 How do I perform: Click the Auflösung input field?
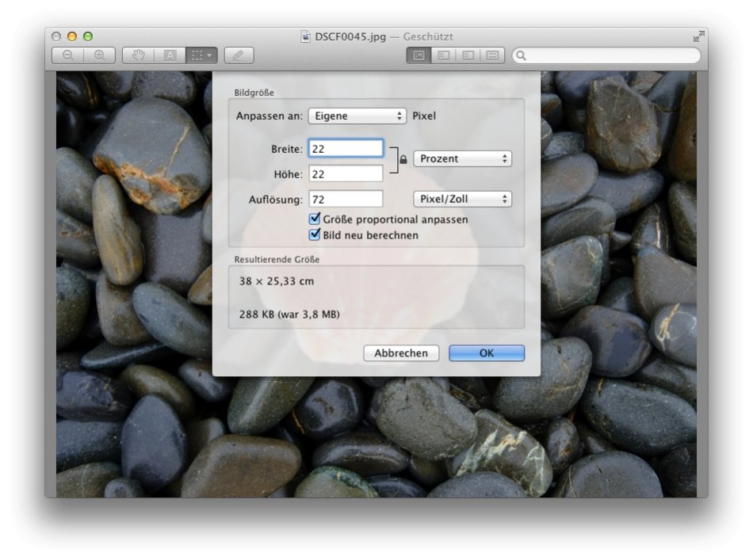coord(346,199)
